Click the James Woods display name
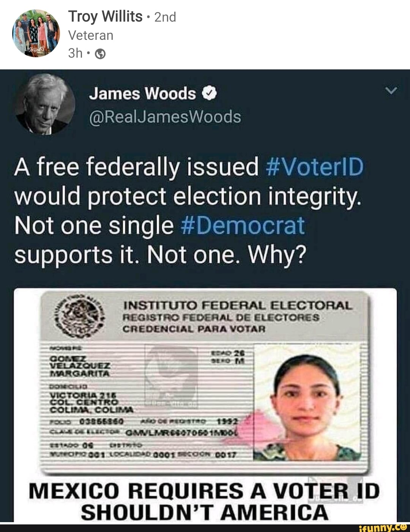 [x=142, y=94]
